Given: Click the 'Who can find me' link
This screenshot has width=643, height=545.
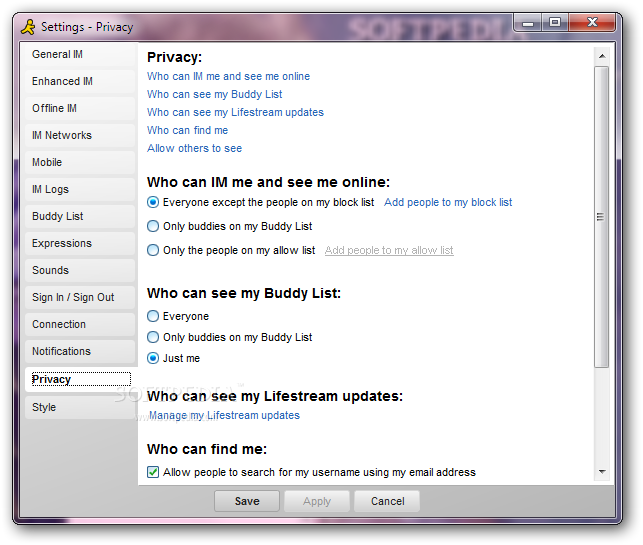Looking at the screenshot, I should pyautogui.click(x=187, y=130).
